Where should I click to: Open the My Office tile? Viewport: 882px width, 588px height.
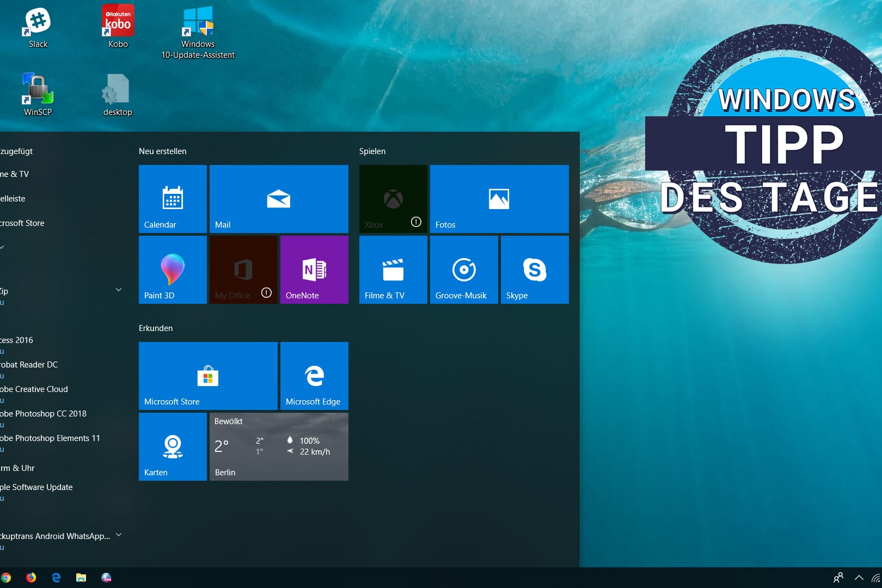(243, 269)
